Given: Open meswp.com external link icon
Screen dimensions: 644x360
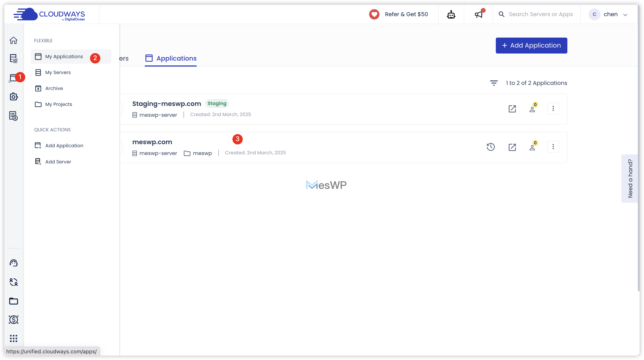Looking at the screenshot, I should (512, 147).
